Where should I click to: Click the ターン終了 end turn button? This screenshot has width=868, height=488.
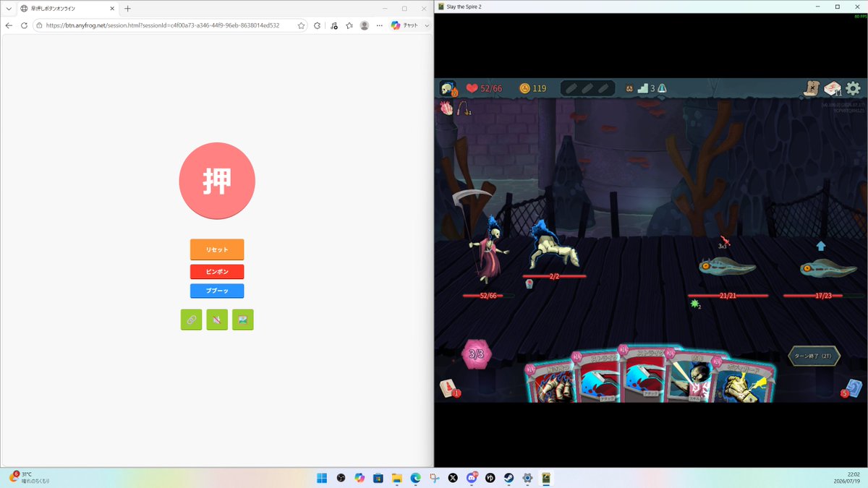pyautogui.click(x=814, y=356)
